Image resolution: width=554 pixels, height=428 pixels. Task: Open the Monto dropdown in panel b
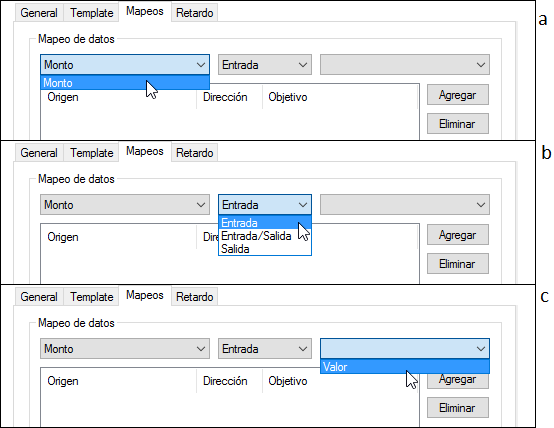click(x=125, y=205)
